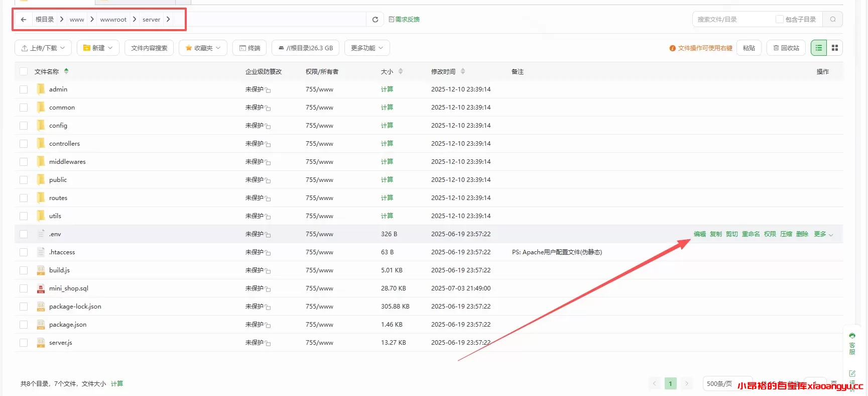Open the common folder icon
Image resolution: width=868 pixels, height=396 pixels.
(41, 107)
